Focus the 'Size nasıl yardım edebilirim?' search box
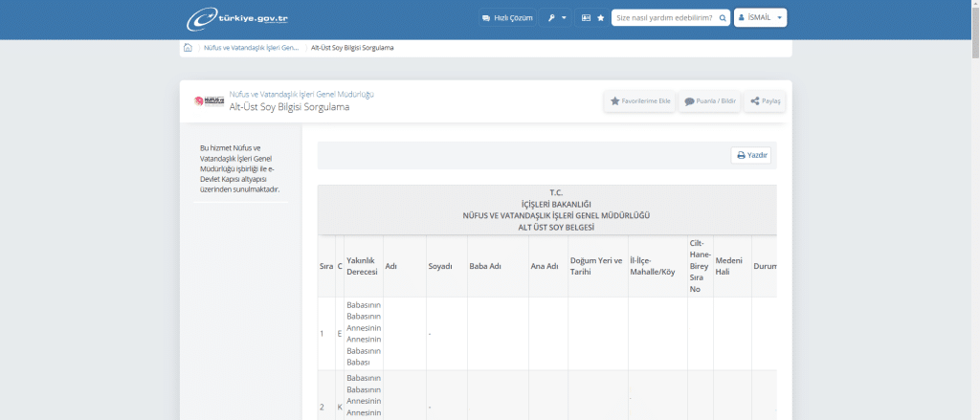Viewport: 980px width, 420px height. (663, 18)
